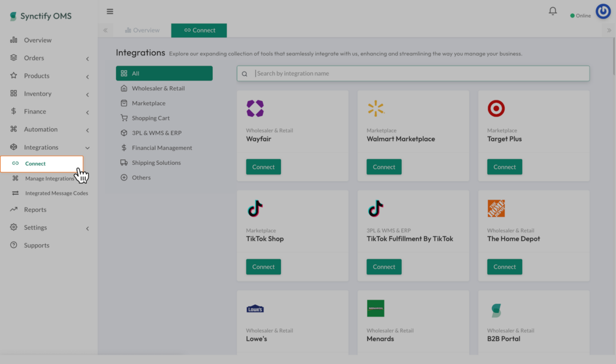This screenshot has height=364, width=616.
Task: Click the Supports question mark icon
Action: 14,245
